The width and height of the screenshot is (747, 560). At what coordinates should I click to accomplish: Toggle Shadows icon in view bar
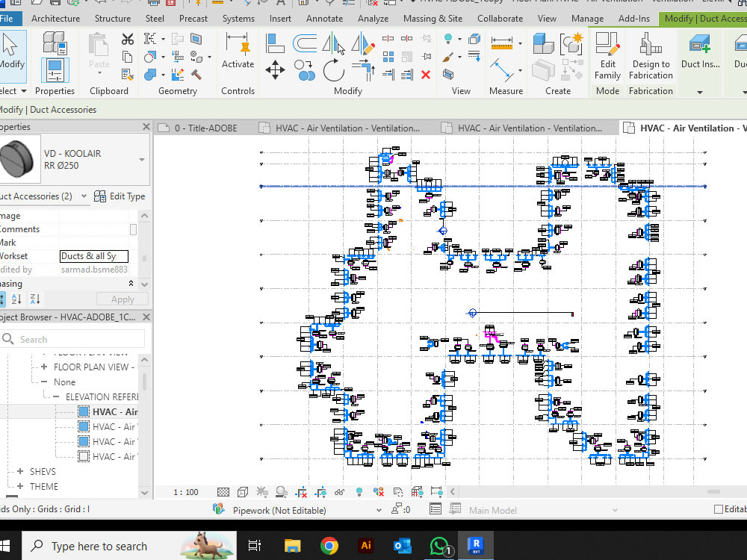click(x=282, y=492)
